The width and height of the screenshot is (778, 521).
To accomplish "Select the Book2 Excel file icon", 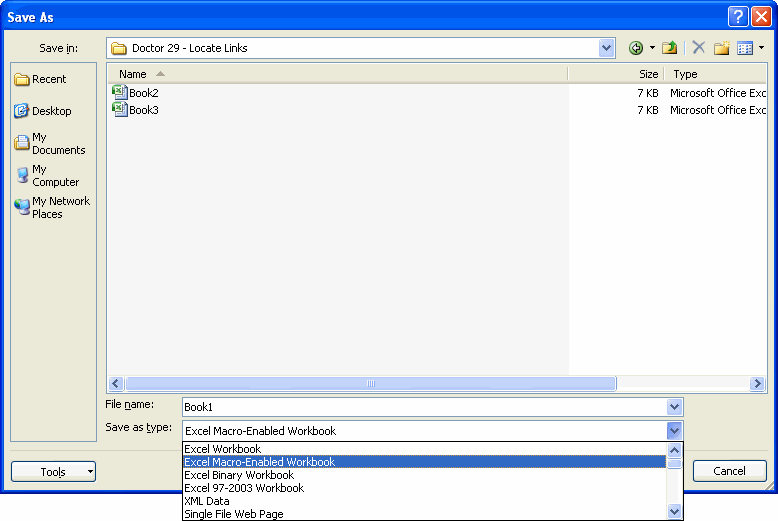I will (x=120, y=92).
